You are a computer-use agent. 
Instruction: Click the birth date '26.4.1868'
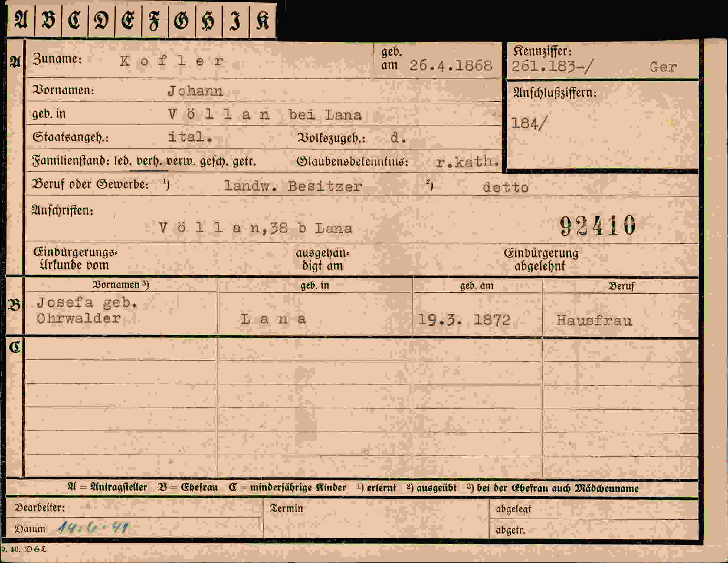click(x=451, y=65)
